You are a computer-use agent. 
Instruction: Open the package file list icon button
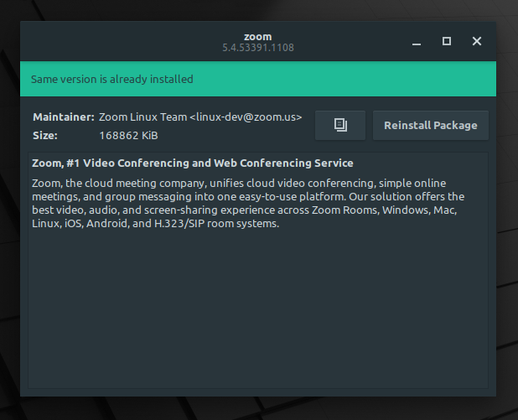340,125
